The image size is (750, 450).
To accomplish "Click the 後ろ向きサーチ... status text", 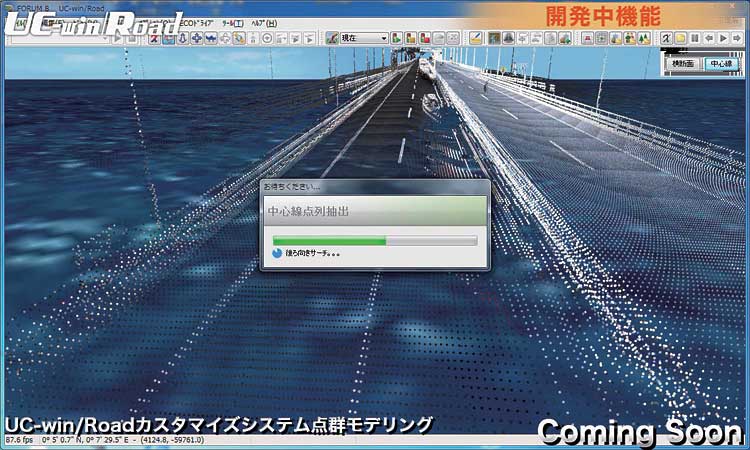I will pos(312,253).
